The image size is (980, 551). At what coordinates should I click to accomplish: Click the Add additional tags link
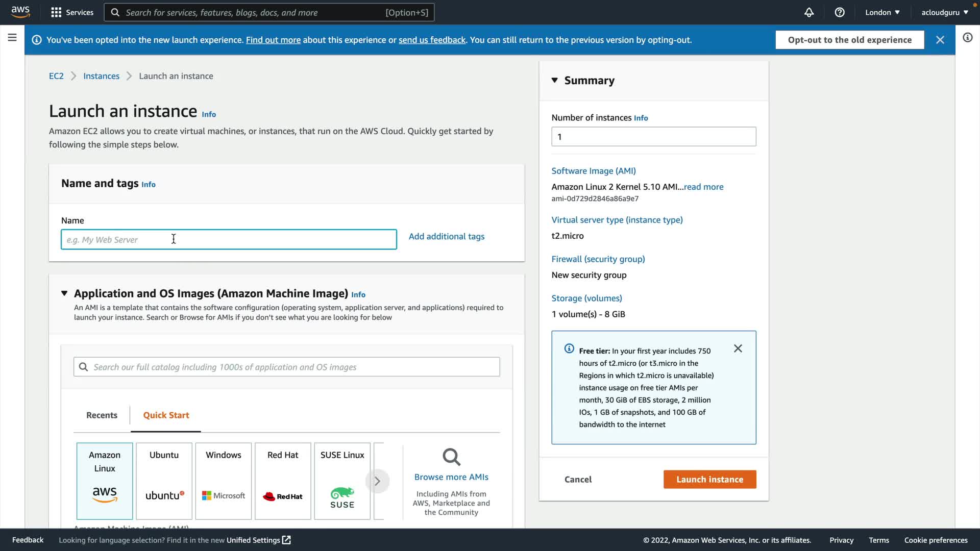tap(447, 237)
